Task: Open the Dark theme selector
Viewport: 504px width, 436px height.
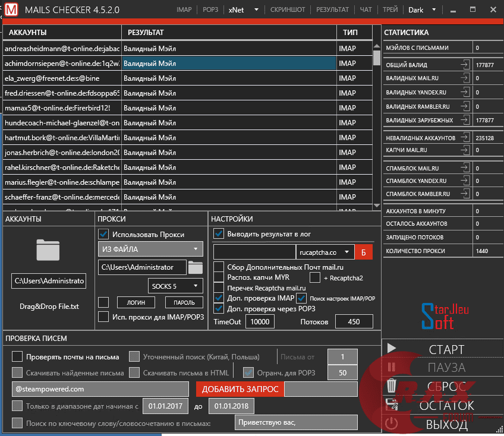Action: (423, 9)
